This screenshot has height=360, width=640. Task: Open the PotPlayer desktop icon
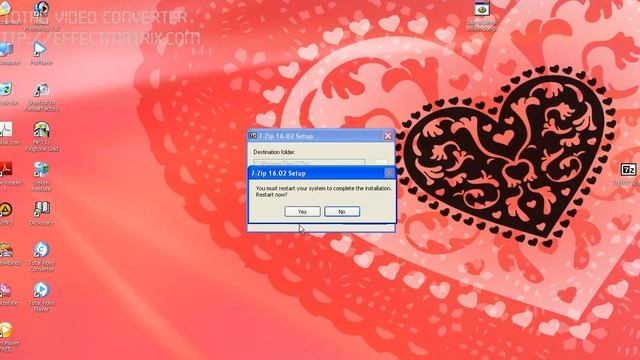tap(41, 53)
